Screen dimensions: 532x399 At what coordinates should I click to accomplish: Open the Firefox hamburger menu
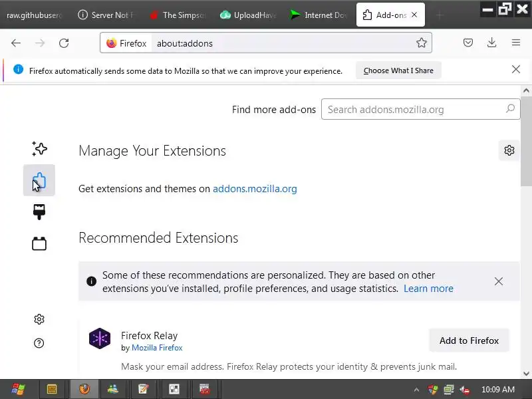[516, 43]
